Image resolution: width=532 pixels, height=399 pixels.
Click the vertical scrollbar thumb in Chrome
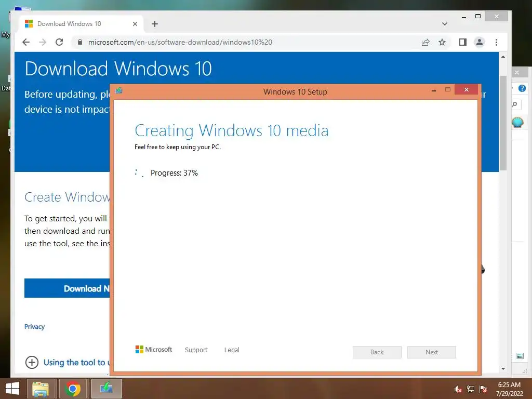[x=503, y=123]
